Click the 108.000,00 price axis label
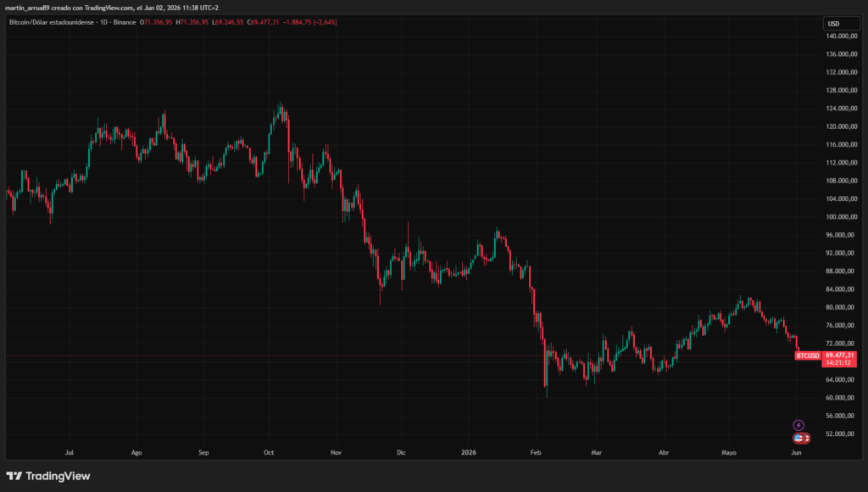Viewport: 868px width, 492px height. pyautogui.click(x=842, y=181)
